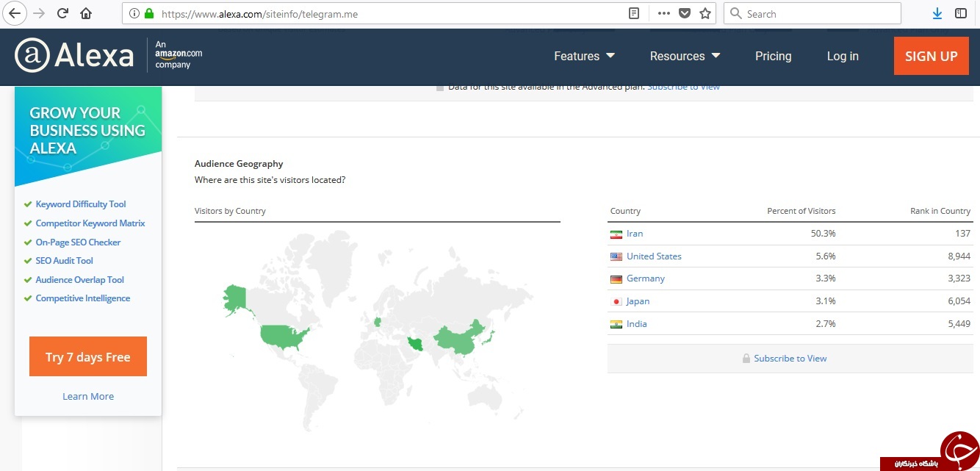Screen dimensions: 980x471
Task: Click the Japan country link
Action: click(638, 301)
